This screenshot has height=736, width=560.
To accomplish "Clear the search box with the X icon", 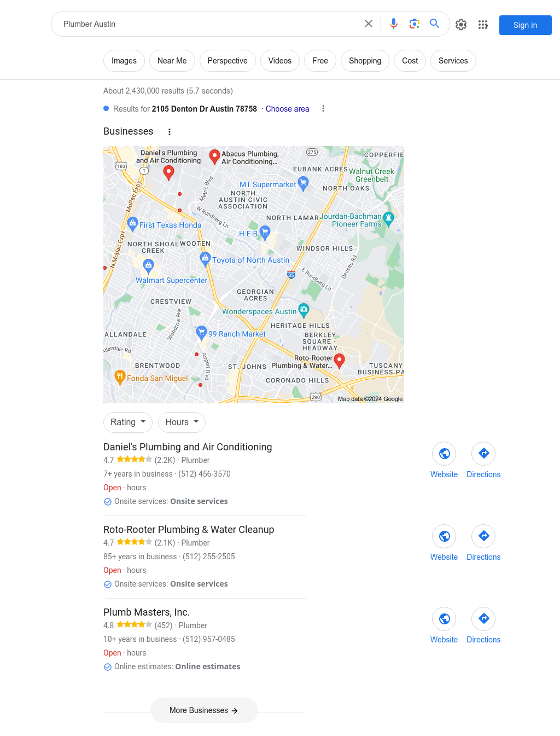I will [x=369, y=24].
